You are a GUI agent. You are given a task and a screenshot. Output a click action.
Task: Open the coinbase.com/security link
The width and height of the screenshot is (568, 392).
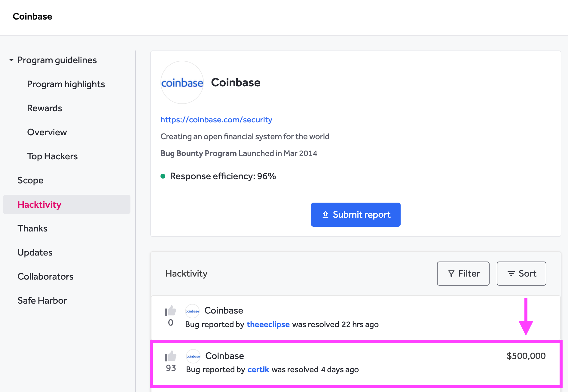pyautogui.click(x=216, y=120)
